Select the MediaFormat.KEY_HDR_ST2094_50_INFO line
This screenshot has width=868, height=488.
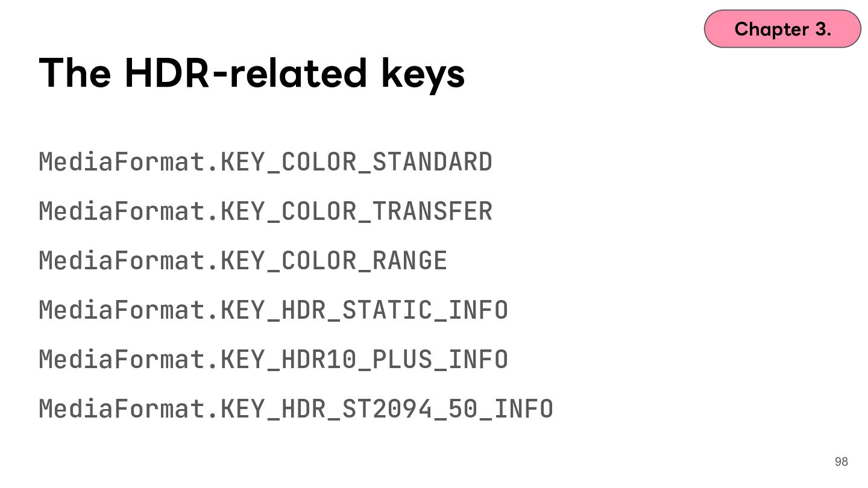296,410
